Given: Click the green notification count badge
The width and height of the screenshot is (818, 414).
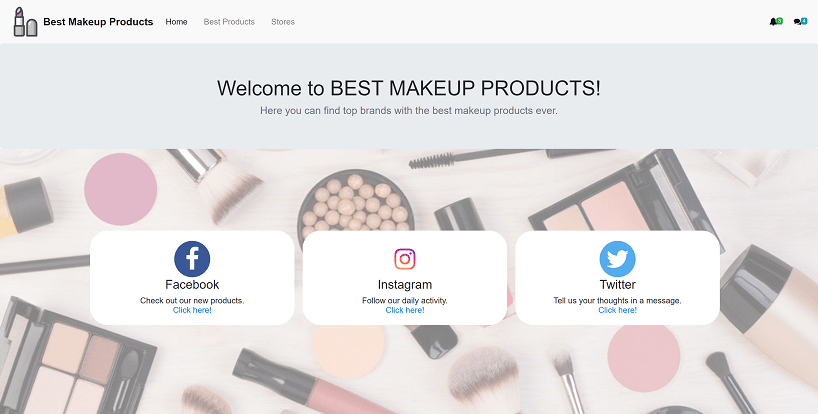Looking at the screenshot, I should [x=779, y=21].
